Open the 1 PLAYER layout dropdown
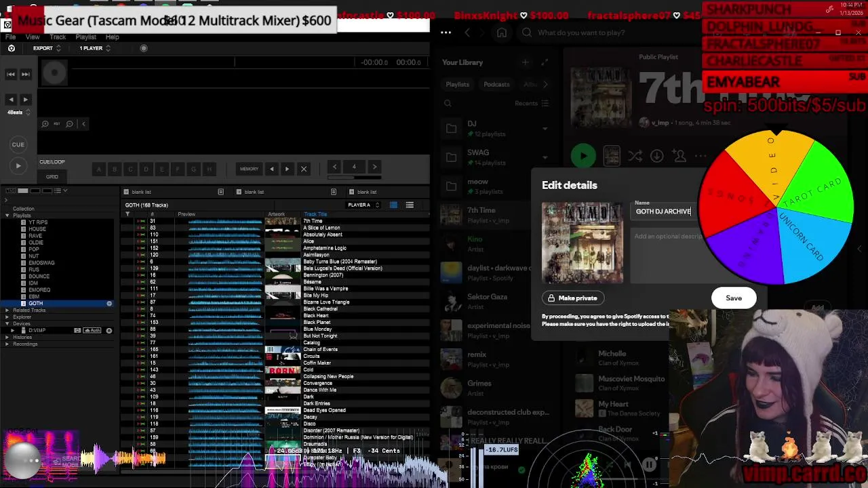 pyautogui.click(x=95, y=48)
